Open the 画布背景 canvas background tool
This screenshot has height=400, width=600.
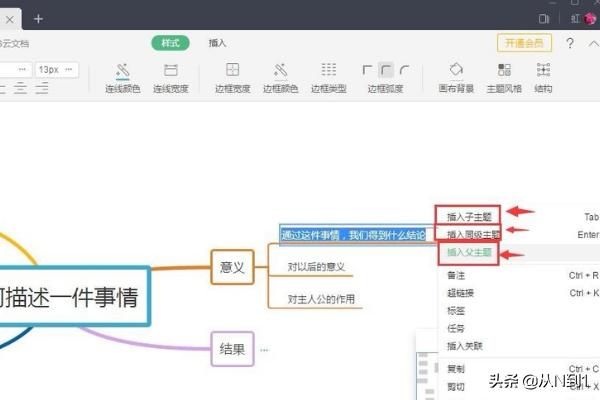click(456, 78)
